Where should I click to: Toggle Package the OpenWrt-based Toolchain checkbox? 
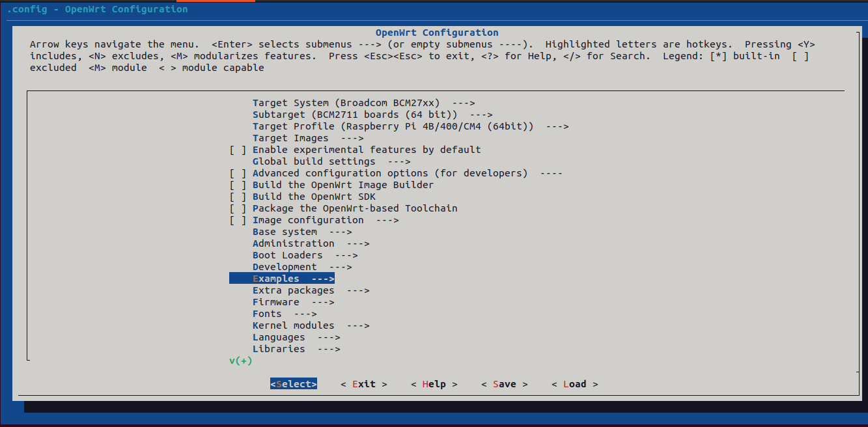pos(238,208)
